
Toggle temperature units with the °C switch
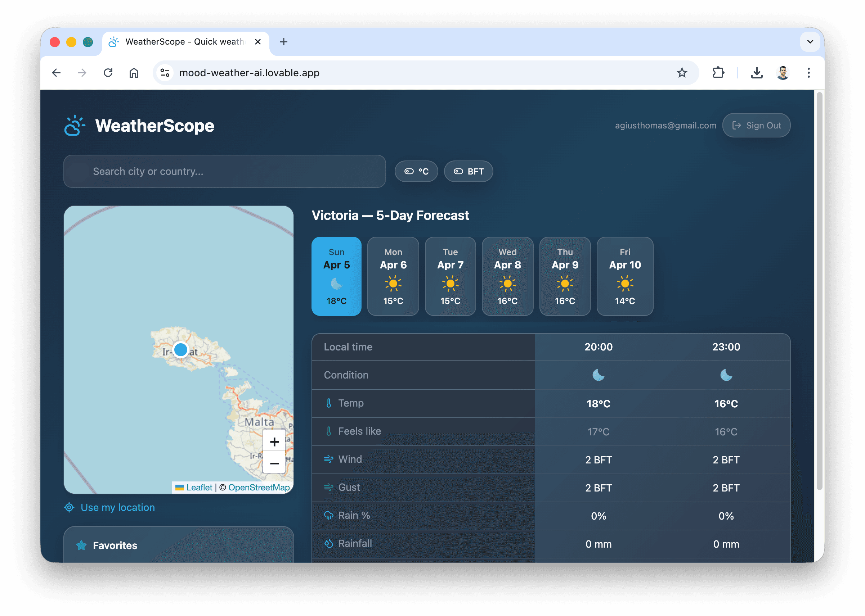coord(416,171)
